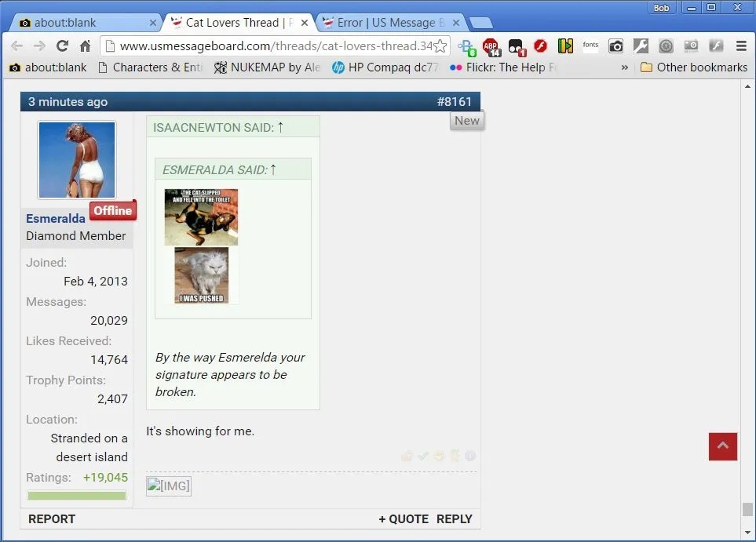Close the Error | US Message tab

click(x=456, y=23)
